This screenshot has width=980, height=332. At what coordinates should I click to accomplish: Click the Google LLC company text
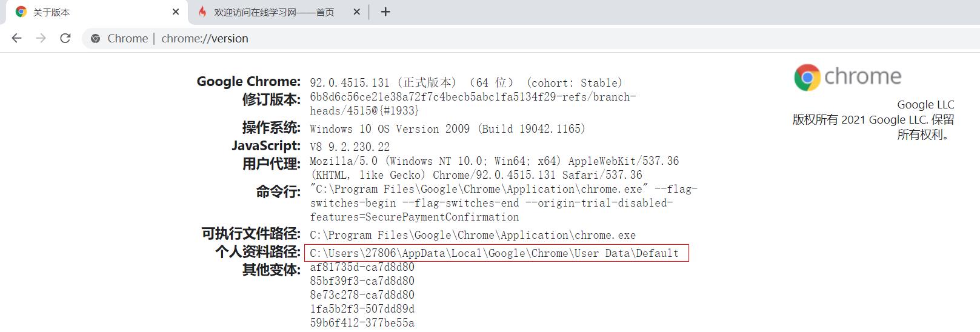(925, 105)
